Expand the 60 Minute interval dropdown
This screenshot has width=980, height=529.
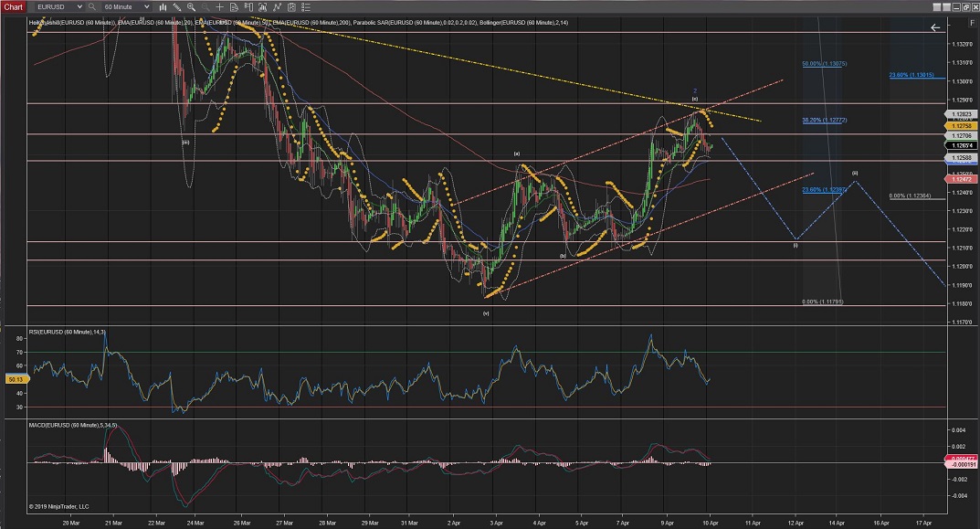(x=146, y=6)
